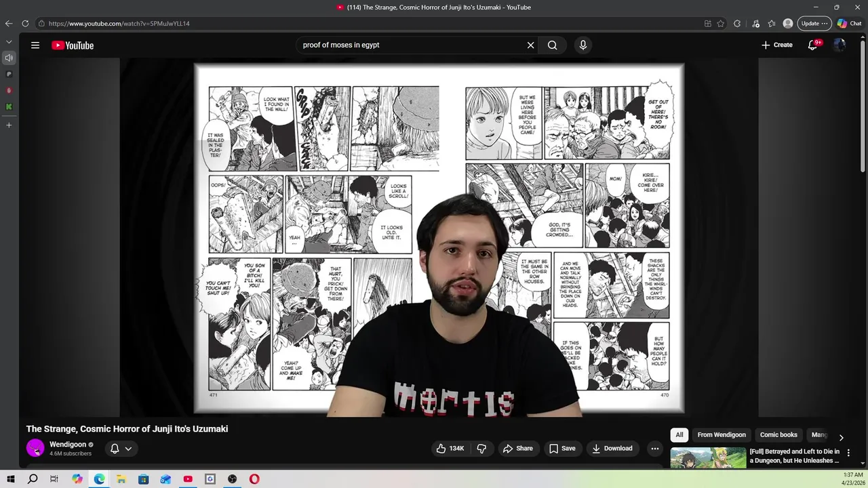This screenshot has height=488, width=868.
Task: Switch to the red-icon vertical tab
Action: pos(9,90)
